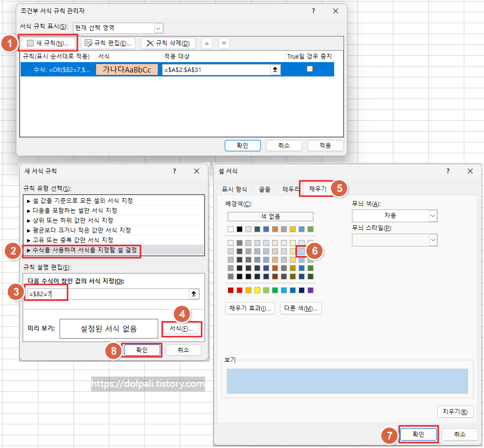Switch to the 글꼴 tab
484x448 pixels.
coord(264,189)
